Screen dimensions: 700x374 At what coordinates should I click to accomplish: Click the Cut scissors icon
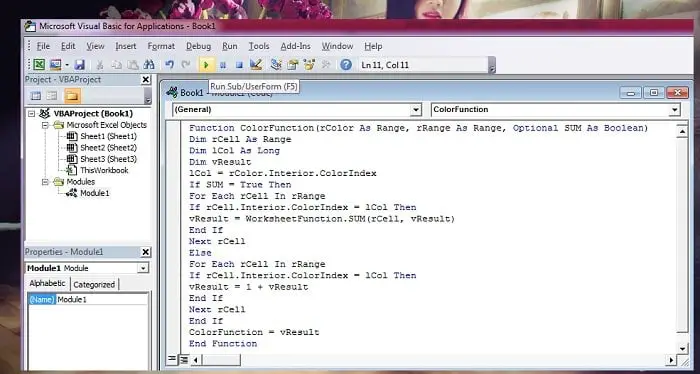(x=100, y=65)
